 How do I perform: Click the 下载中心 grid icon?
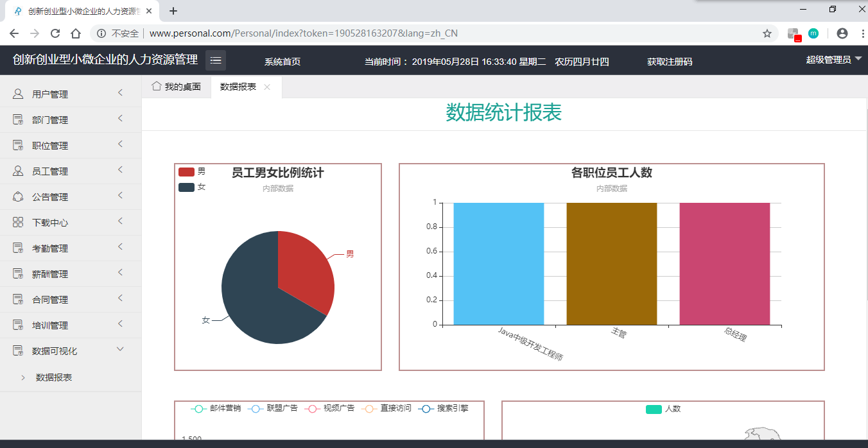18,223
